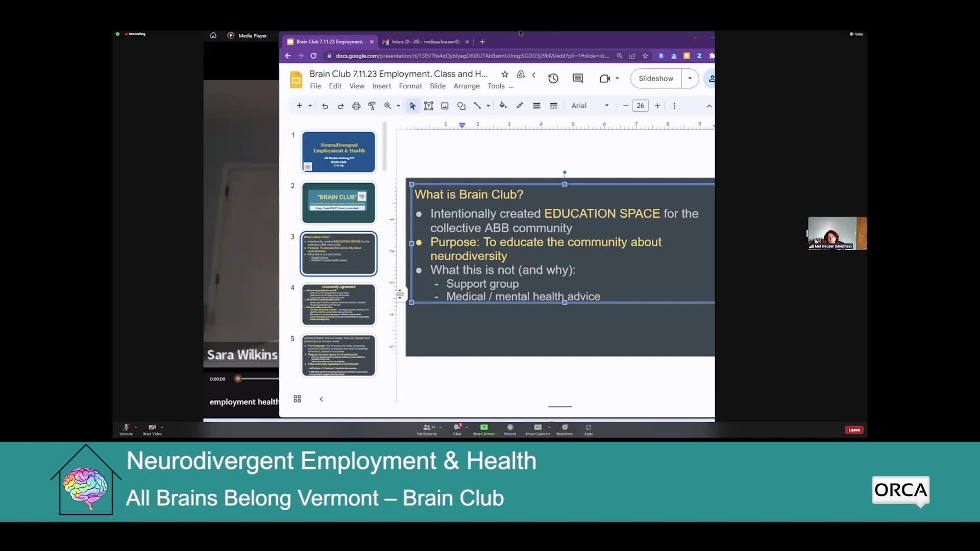Click the border color pencil icon
The image size is (980, 551).
520,106
